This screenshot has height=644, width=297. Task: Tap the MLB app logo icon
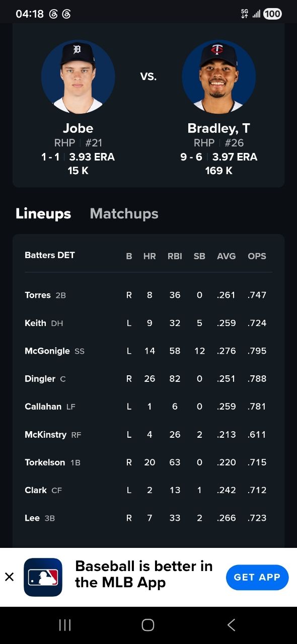(x=43, y=577)
